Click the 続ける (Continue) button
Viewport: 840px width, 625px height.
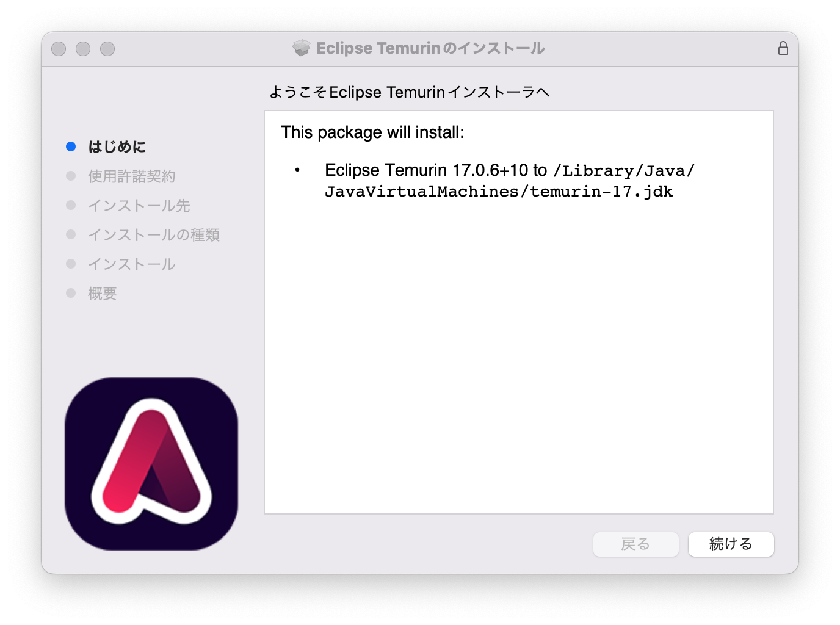coord(731,544)
